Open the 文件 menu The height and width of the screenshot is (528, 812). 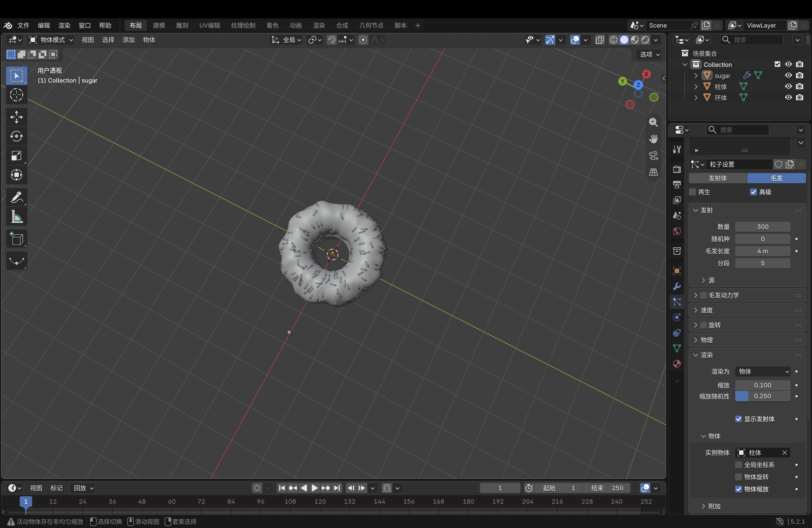point(23,26)
